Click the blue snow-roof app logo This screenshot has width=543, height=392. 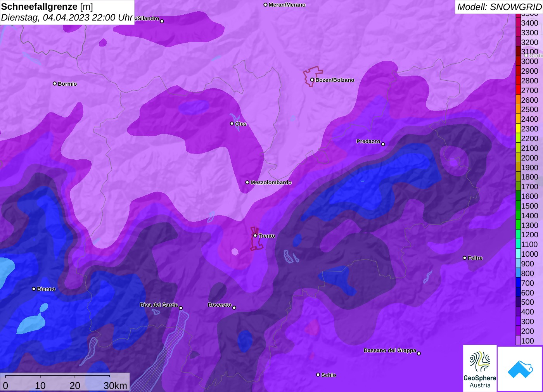tap(520, 369)
